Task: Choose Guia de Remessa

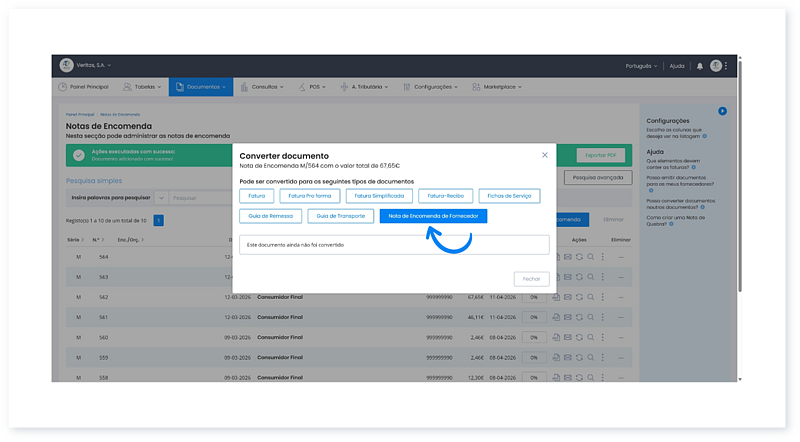Action: [x=270, y=216]
